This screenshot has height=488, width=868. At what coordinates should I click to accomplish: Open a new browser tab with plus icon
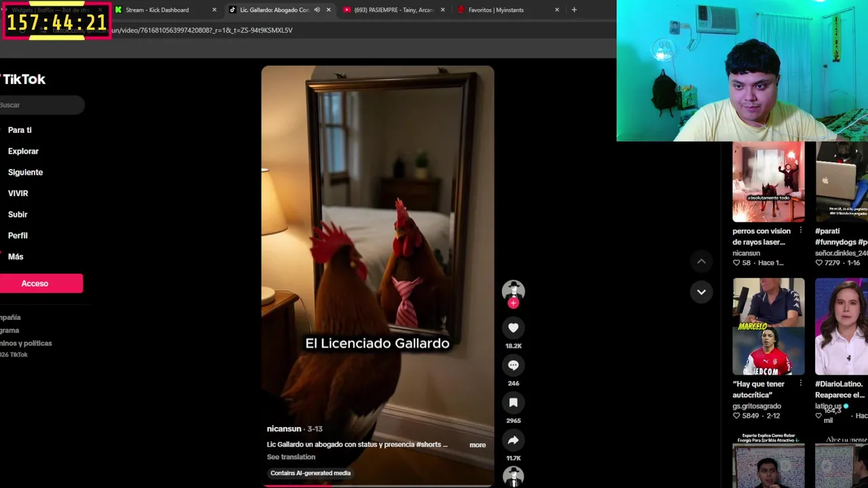[574, 10]
